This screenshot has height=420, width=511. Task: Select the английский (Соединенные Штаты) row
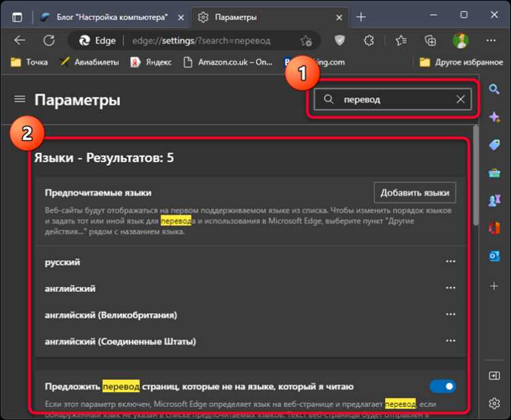[250, 342]
